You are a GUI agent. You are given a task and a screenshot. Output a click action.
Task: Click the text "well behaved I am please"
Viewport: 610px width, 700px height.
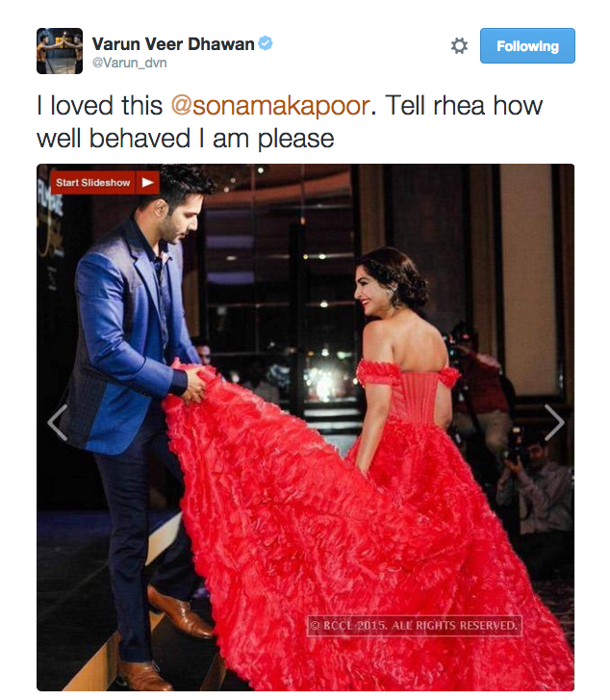coord(185,139)
